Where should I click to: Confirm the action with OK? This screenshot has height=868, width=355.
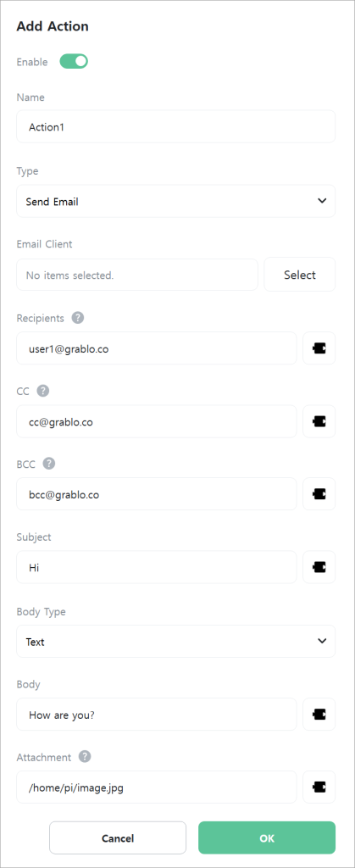click(x=267, y=837)
